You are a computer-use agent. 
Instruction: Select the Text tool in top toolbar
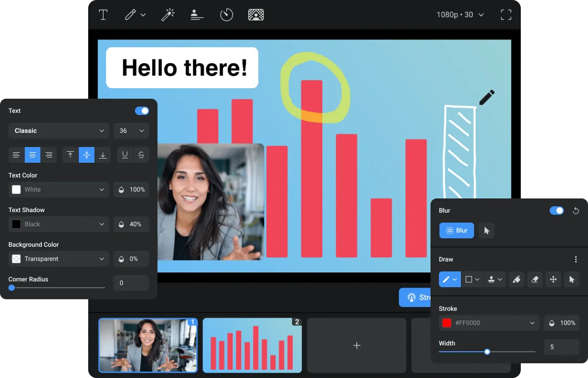point(103,15)
